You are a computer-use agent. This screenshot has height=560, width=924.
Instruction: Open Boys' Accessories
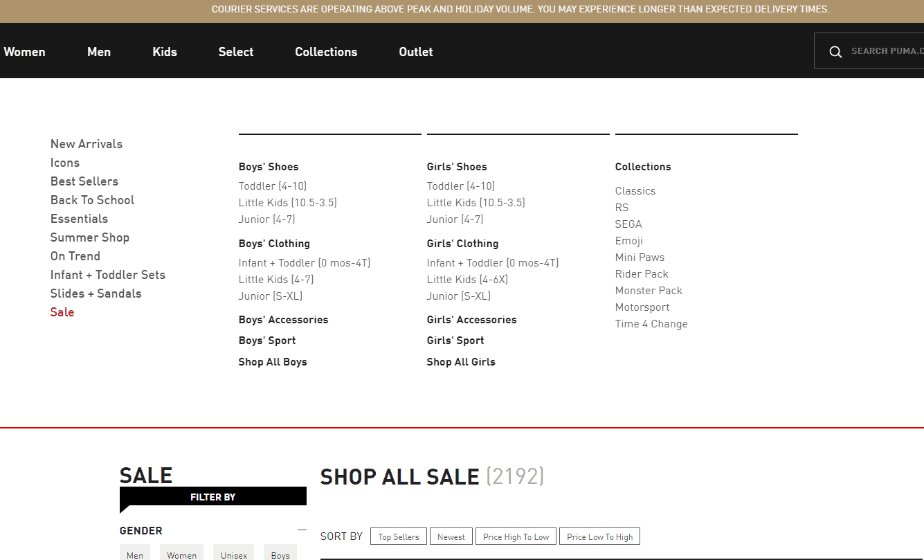(284, 320)
